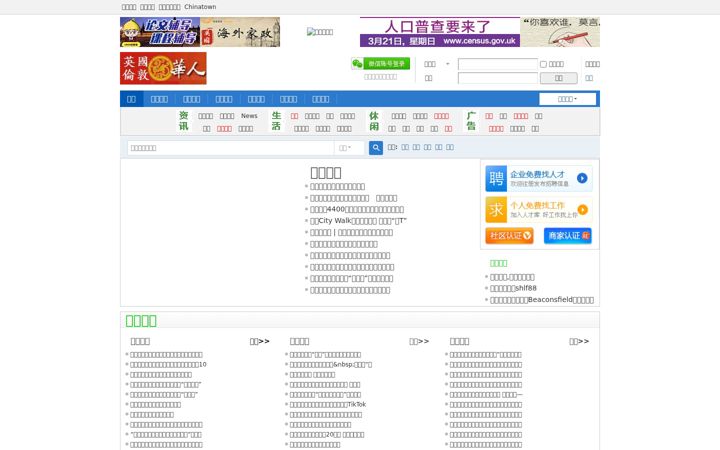Click the blue 聘 recruitment icon
This screenshot has height=450, width=720.
[496, 179]
